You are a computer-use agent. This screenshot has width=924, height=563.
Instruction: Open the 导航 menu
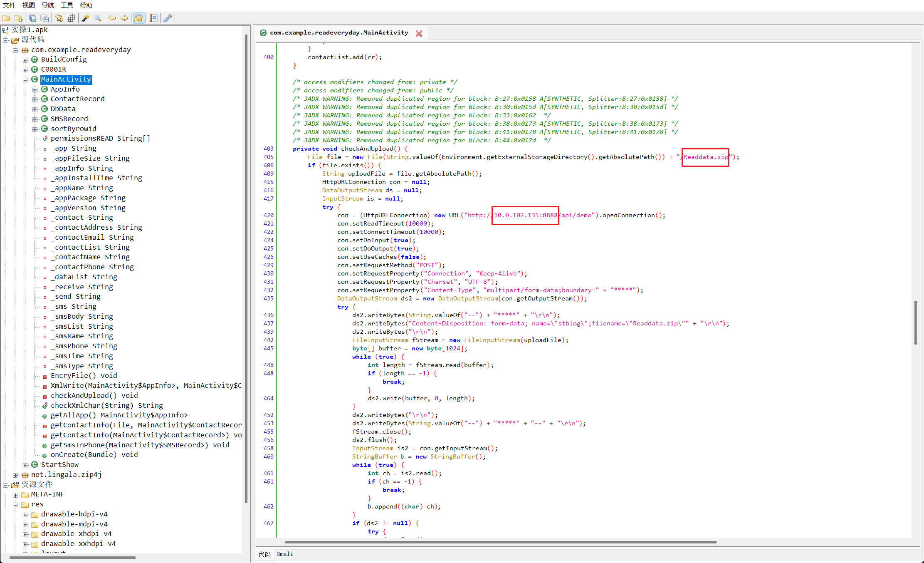pos(48,5)
